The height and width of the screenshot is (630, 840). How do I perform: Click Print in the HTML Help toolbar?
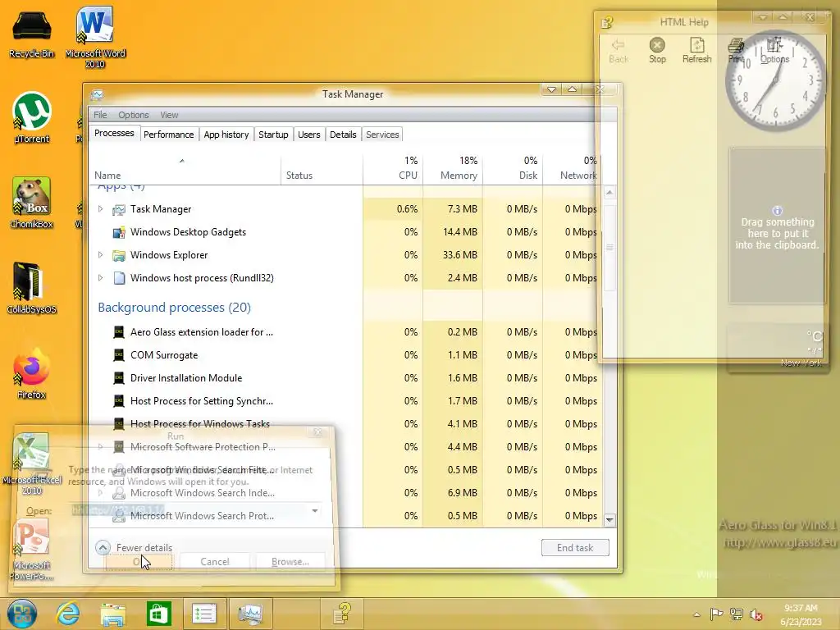pyautogui.click(x=736, y=51)
